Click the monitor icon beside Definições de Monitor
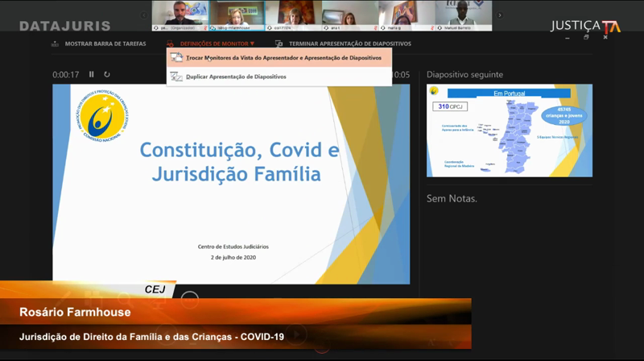This screenshot has width=644, height=361. coord(170,44)
